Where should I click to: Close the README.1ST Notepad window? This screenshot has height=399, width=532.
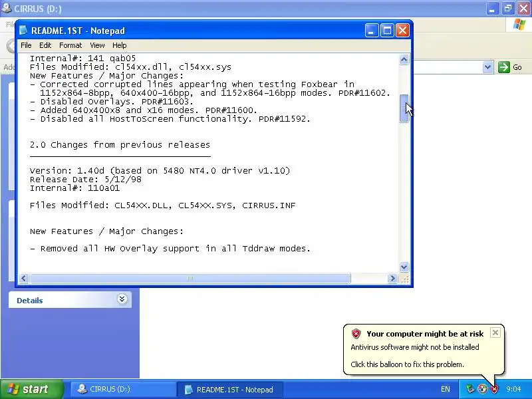[403, 31]
